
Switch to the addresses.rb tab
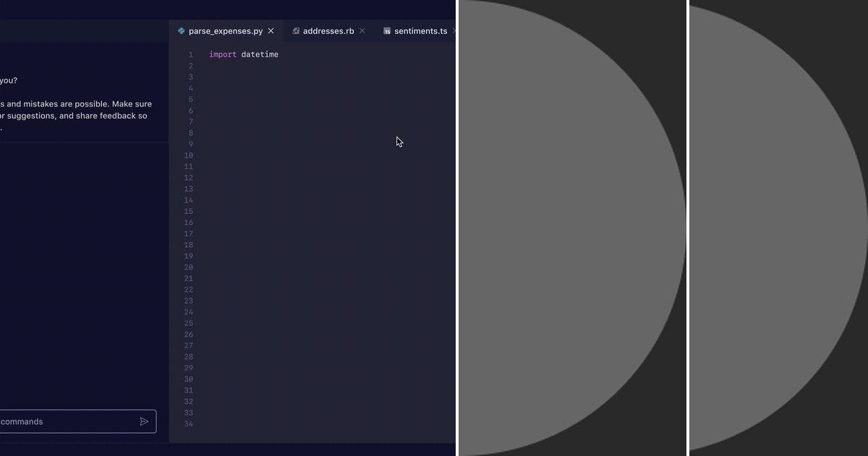[328, 30]
